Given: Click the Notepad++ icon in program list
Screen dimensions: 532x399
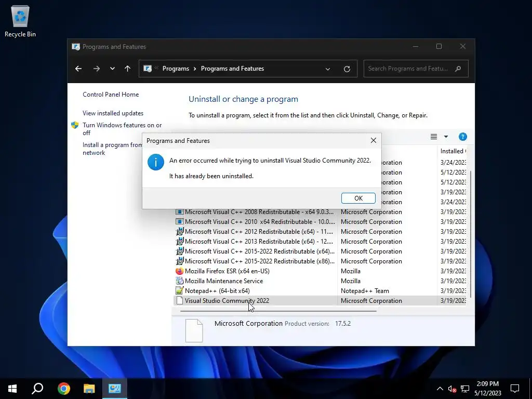Looking at the screenshot, I should pos(179,290).
